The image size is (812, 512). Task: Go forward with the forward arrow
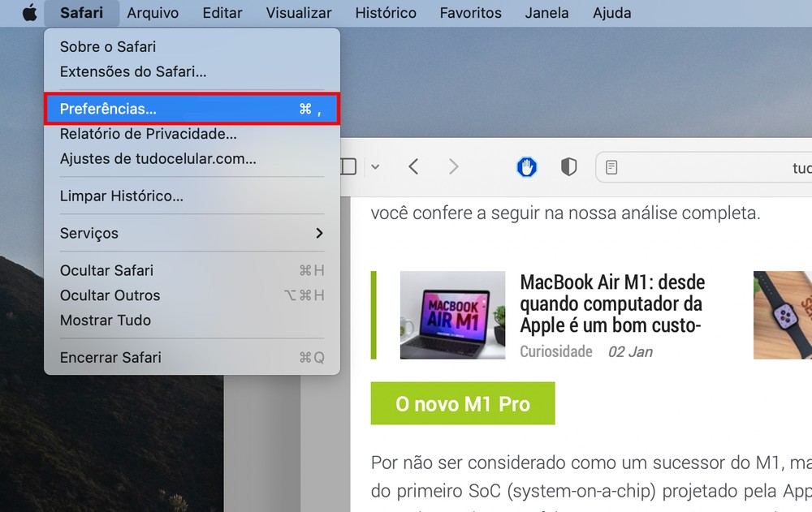pos(454,166)
